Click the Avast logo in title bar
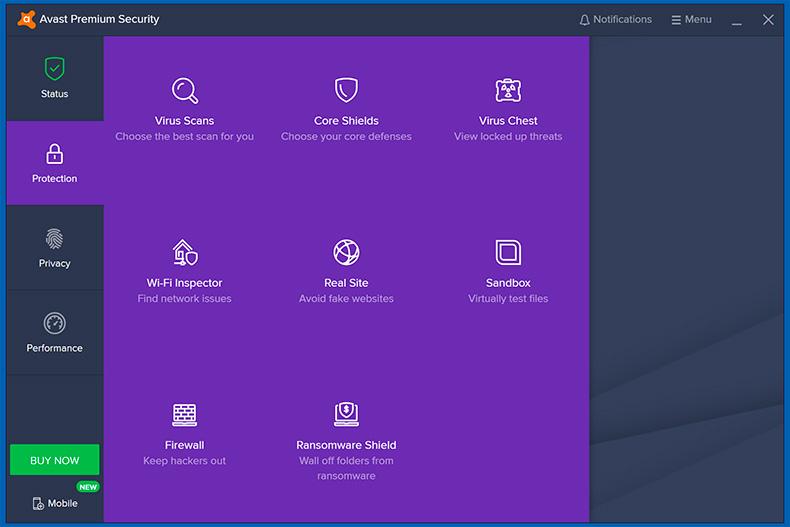Viewport: 790px width, 527px height. coord(26,19)
